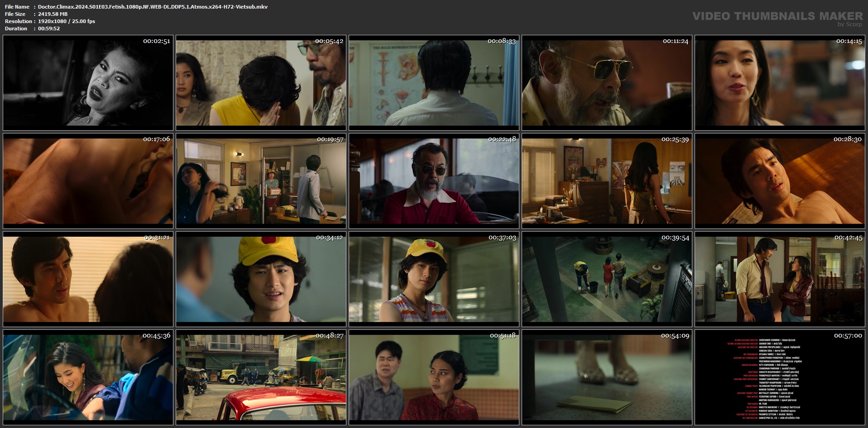Open the office scene frame 00:19:57
This screenshot has height=428, width=868.
(x=261, y=181)
